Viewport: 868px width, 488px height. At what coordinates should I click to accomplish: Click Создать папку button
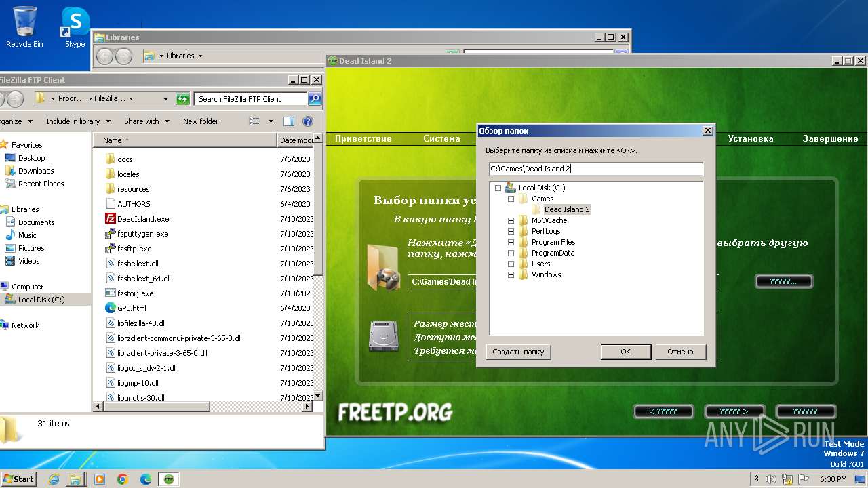coord(518,352)
